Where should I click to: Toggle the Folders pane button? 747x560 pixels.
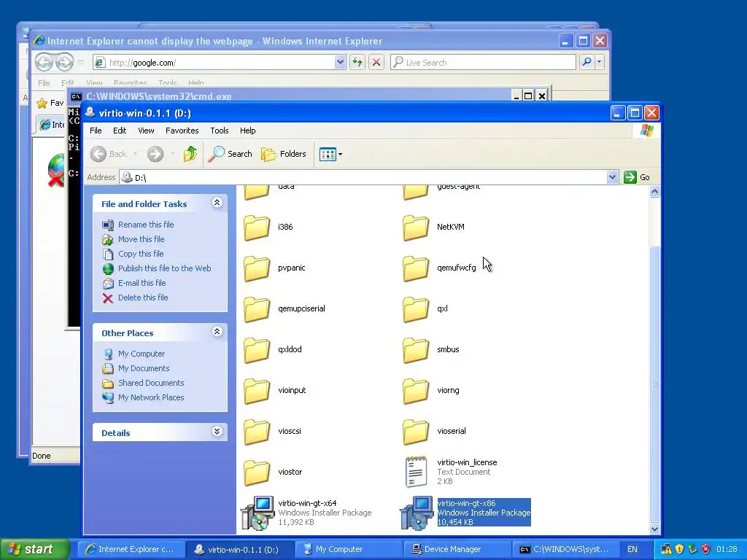click(284, 154)
